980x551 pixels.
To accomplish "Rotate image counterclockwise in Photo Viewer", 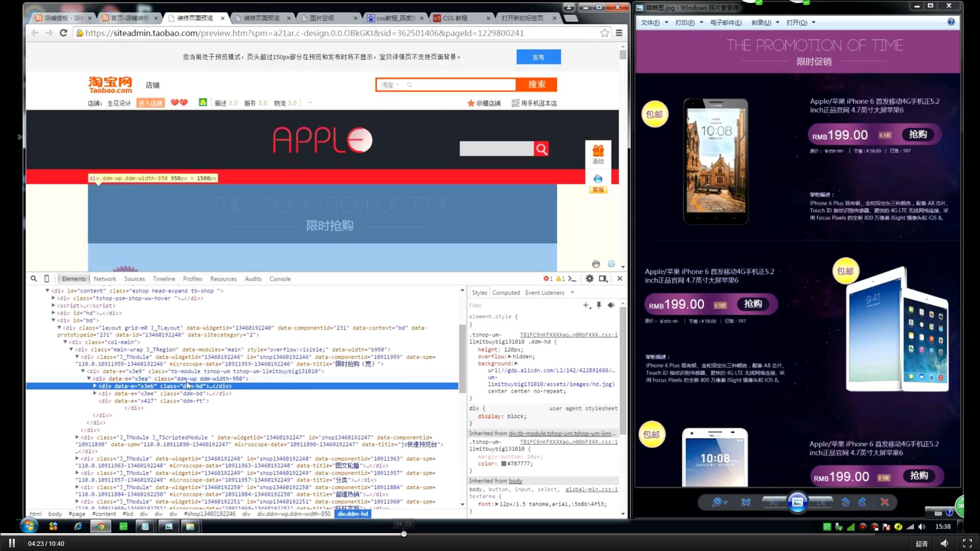I will 845,502.
